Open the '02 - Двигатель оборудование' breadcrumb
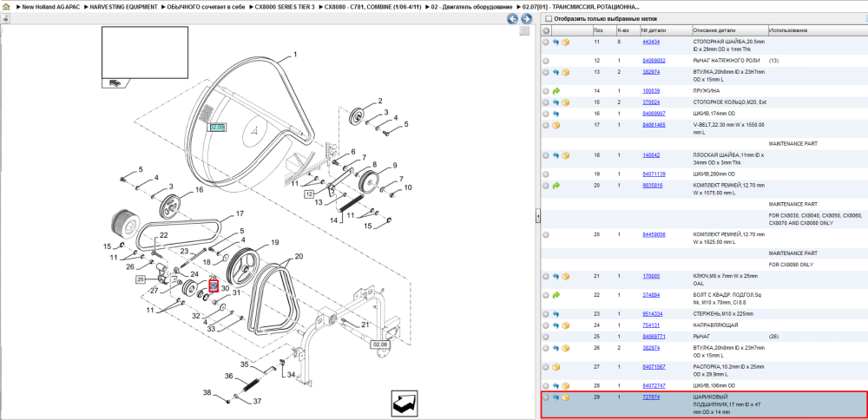This screenshot has width=868, height=420. (x=472, y=7)
